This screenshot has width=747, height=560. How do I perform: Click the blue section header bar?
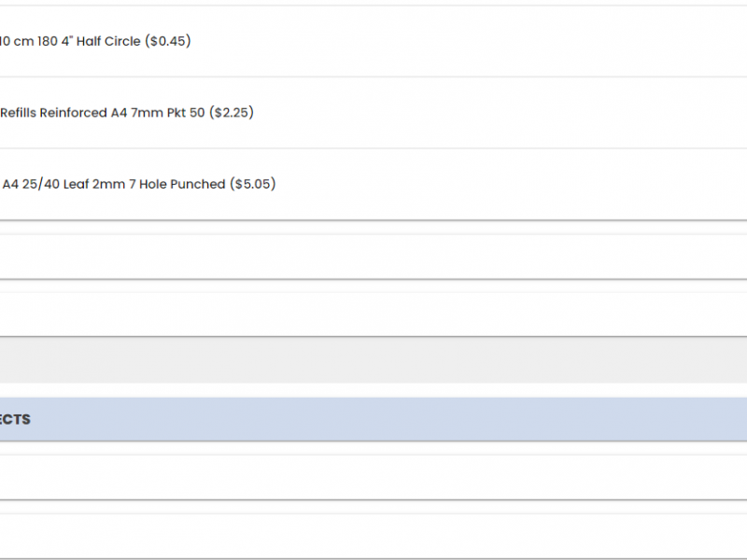pyautogui.click(x=373, y=419)
